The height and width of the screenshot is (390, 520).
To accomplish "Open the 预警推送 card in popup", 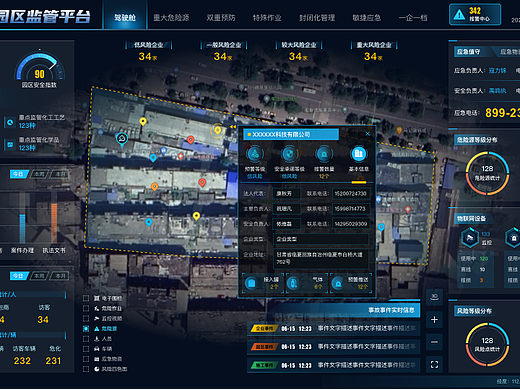I will point(351,283).
